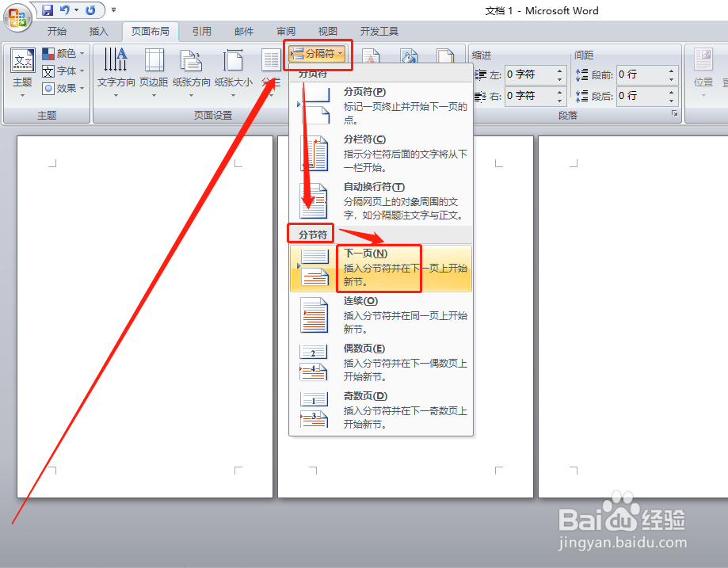728x568 pixels.
Task: Click the 分隔符 breaks dropdown button
Action: click(317, 54)
